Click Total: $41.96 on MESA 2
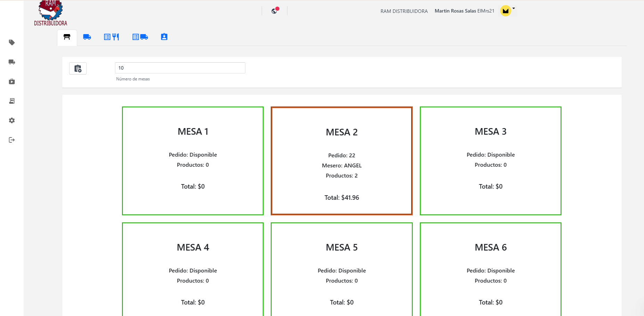Screen dimensions: 644x316 pyautogui.click(x=342, y=198)
